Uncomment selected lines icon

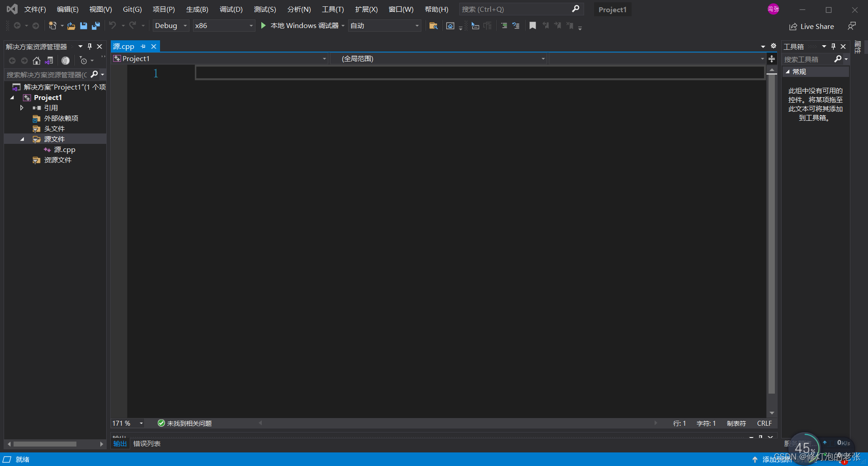(516, 26)
